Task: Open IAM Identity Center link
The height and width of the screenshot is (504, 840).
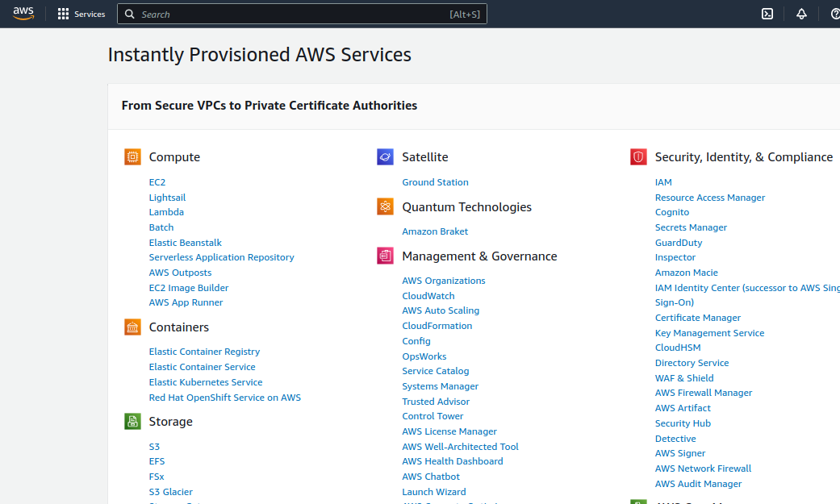Action: (747, 295)
